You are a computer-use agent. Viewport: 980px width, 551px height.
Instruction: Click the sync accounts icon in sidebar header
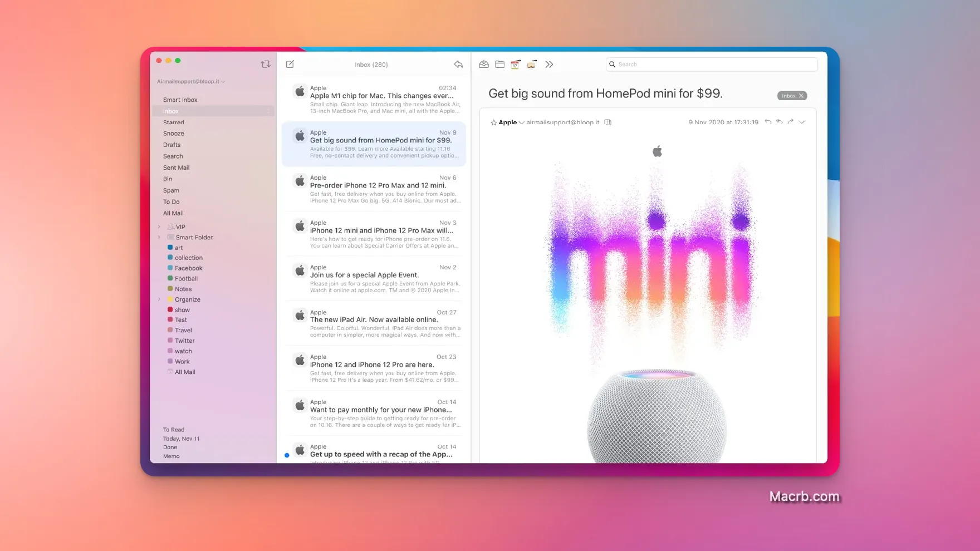265,65
